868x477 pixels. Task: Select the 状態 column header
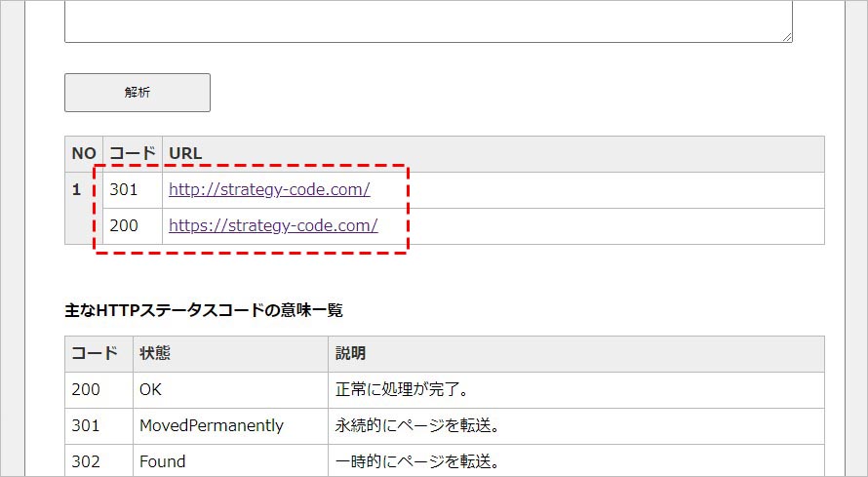coord(156,353)
